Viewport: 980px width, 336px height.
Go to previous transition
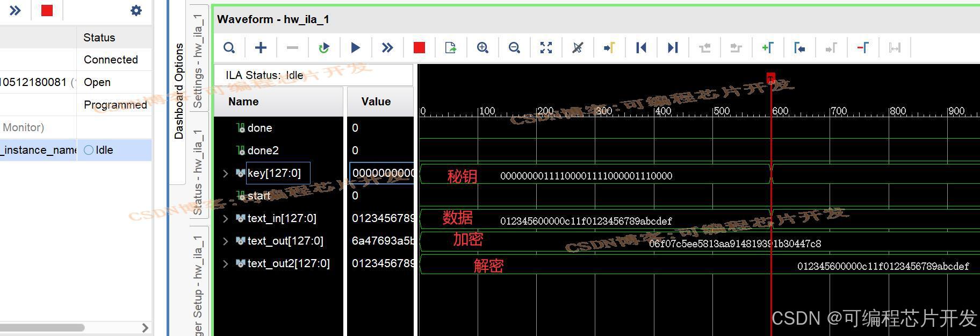pos(704,48)
